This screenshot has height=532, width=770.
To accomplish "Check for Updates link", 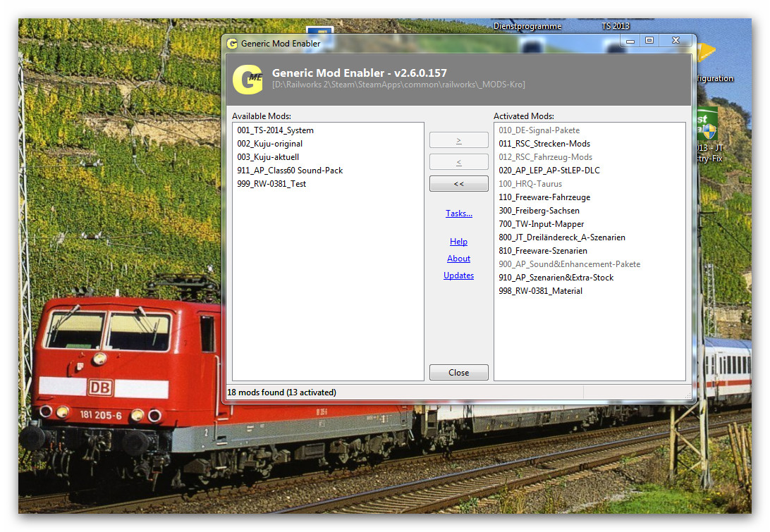I will click(x=458, y=276).
